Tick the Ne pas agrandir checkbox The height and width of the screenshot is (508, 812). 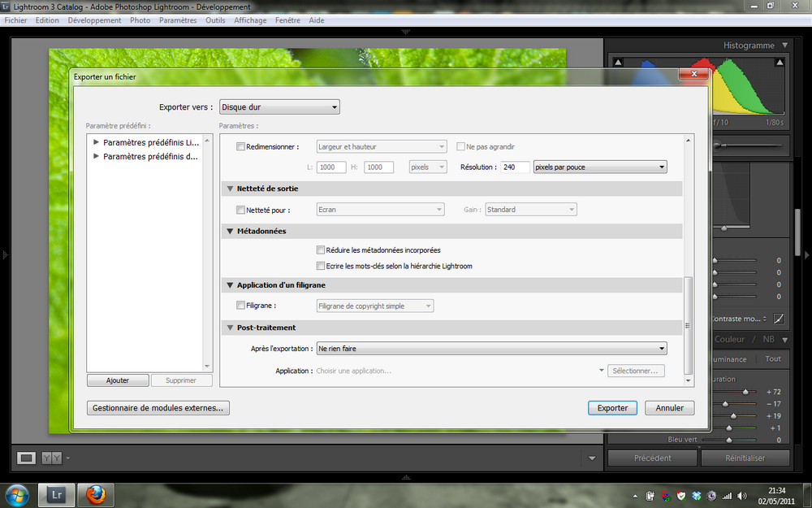pyautogui.click(x=460, y=146)
